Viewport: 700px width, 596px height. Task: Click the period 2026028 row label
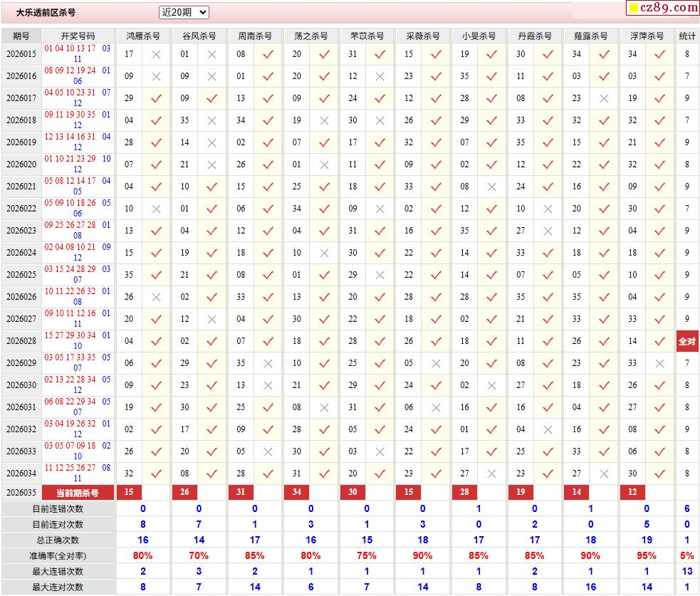tap(21, 341)
